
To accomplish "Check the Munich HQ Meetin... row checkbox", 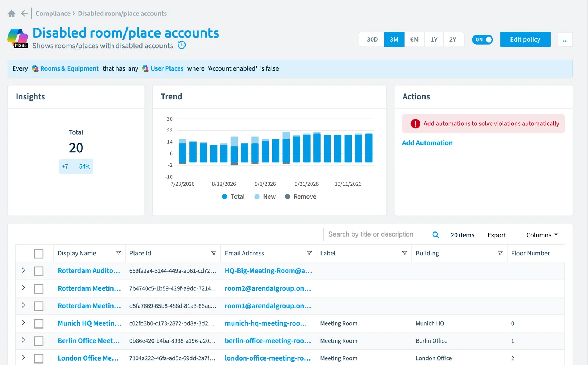I will (x=39, y=323).
